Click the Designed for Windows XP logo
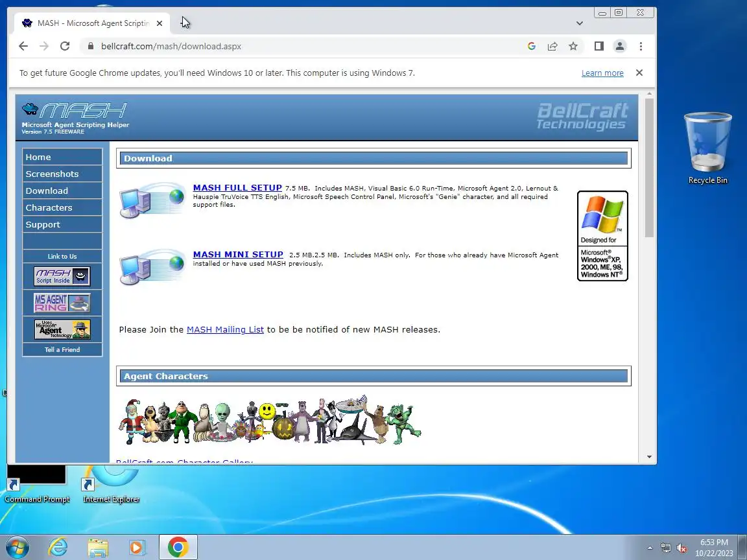 (602, 236)
